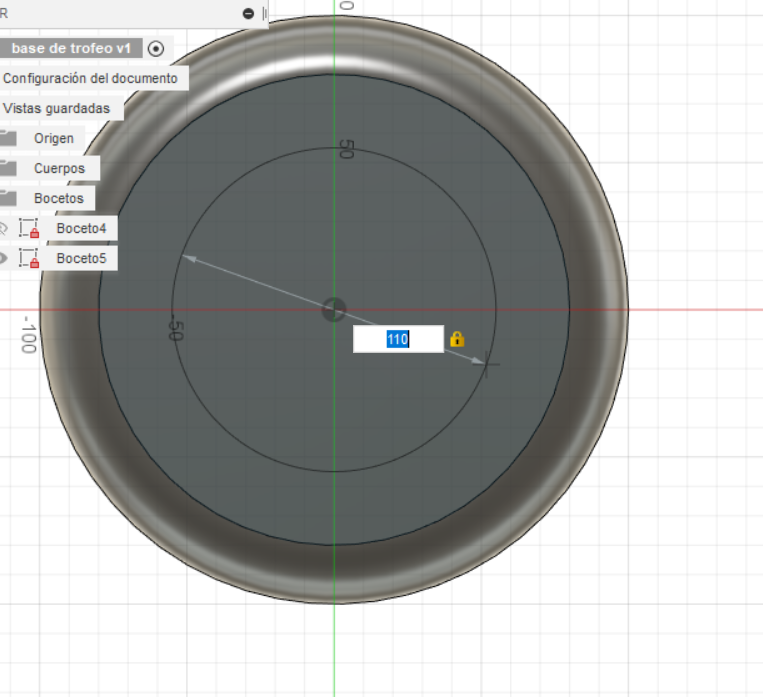Toggle visibility eye of Boceto5
This screenshot has height=697, width=763.
point(3,258)
